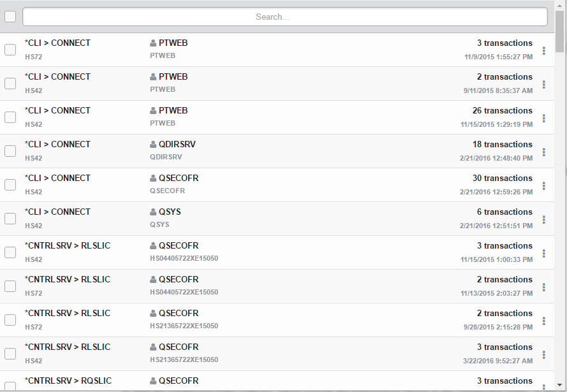Screen dimensions: 567x392
Task: Expand actions for 11/15/2015 1:00:33 PM row
Action: pyautogui.click(x=543, y=253)
